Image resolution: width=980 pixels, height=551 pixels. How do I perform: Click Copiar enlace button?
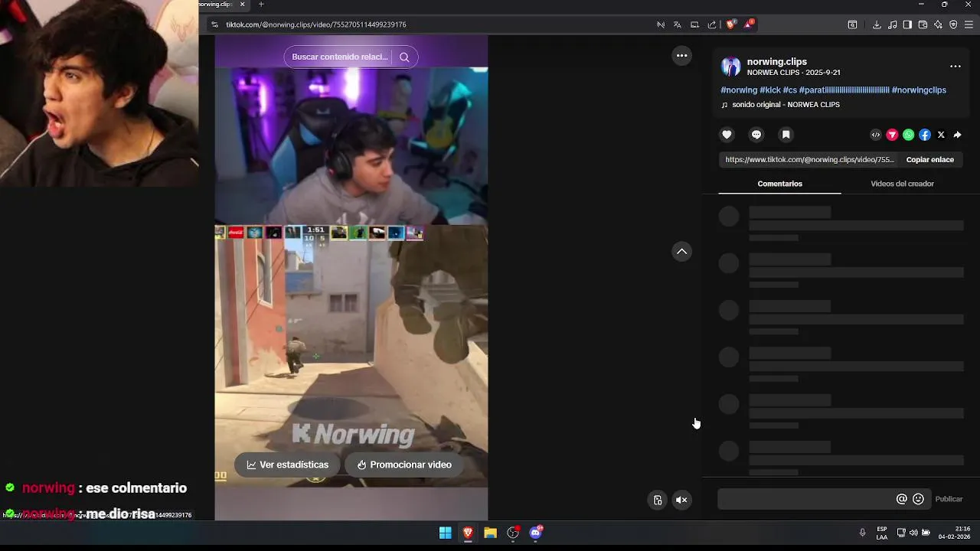[929, 160]
